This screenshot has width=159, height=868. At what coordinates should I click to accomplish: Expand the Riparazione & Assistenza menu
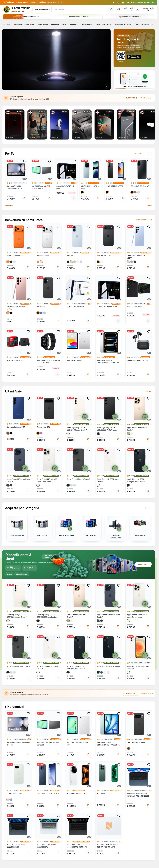click(x=130, y=16)
